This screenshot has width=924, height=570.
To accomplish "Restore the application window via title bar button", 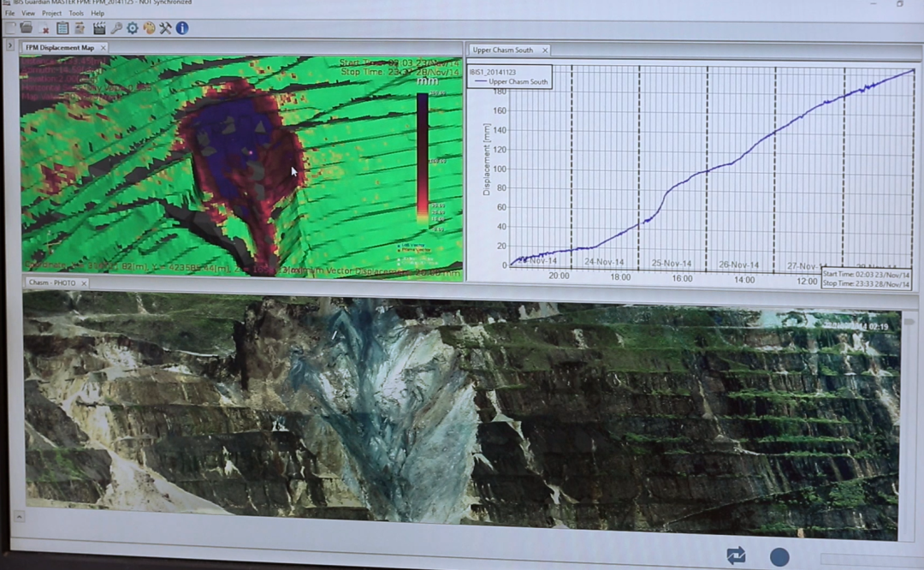I will point(900,3).
